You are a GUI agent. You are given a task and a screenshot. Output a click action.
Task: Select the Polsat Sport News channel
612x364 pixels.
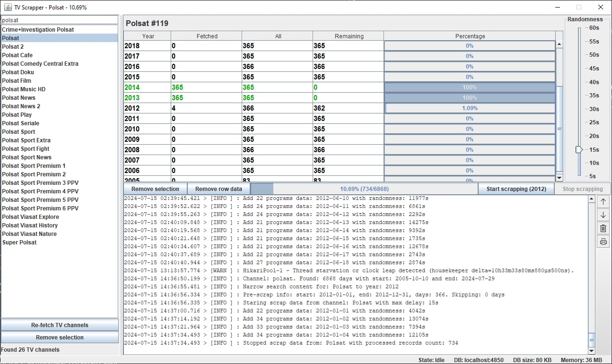pos(60,157)
